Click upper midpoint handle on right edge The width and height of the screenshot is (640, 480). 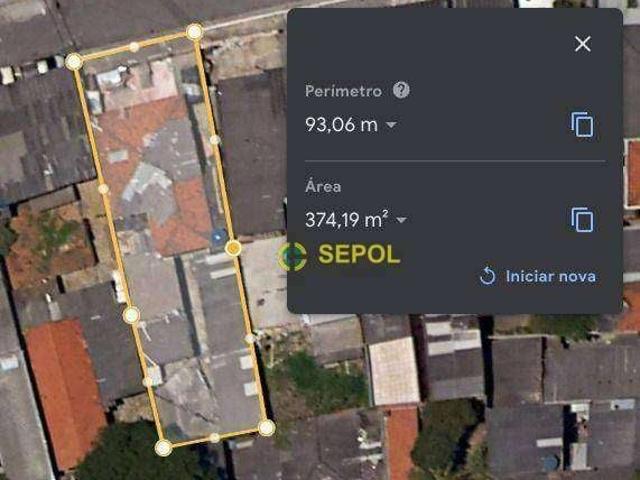click(215, 140)
